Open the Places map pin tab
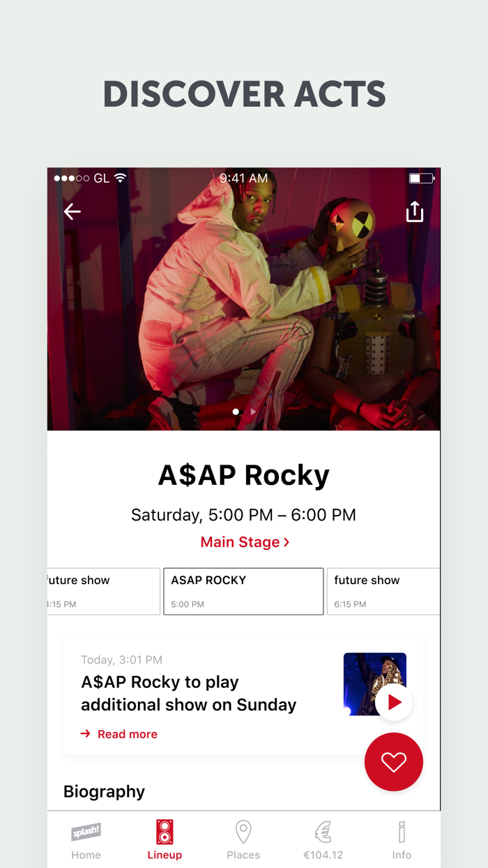The width and height of the screenshot is (488, 868). [x=243, y=841]
